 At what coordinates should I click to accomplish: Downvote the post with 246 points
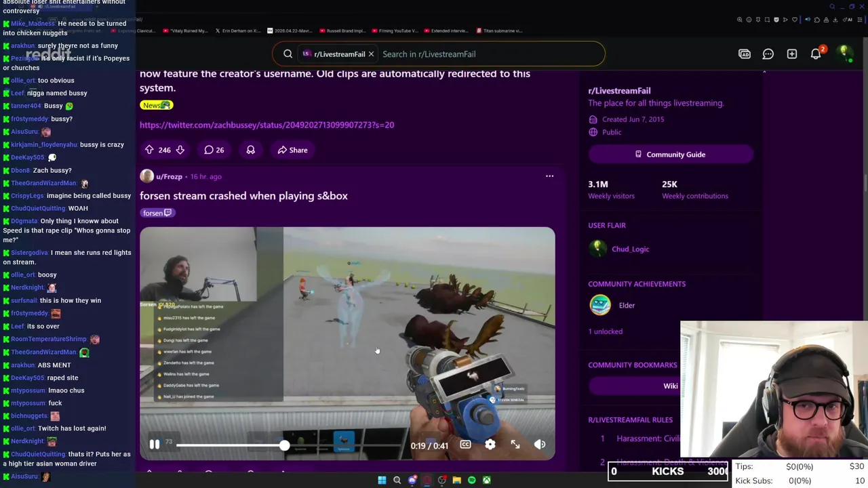[180, 150]
